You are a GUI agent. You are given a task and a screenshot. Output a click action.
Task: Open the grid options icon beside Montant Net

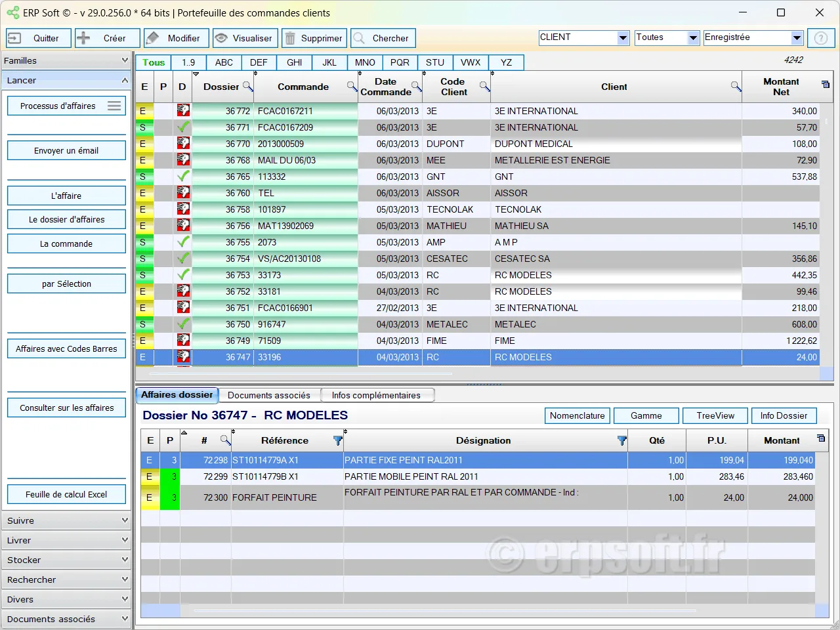pos(826,84)
